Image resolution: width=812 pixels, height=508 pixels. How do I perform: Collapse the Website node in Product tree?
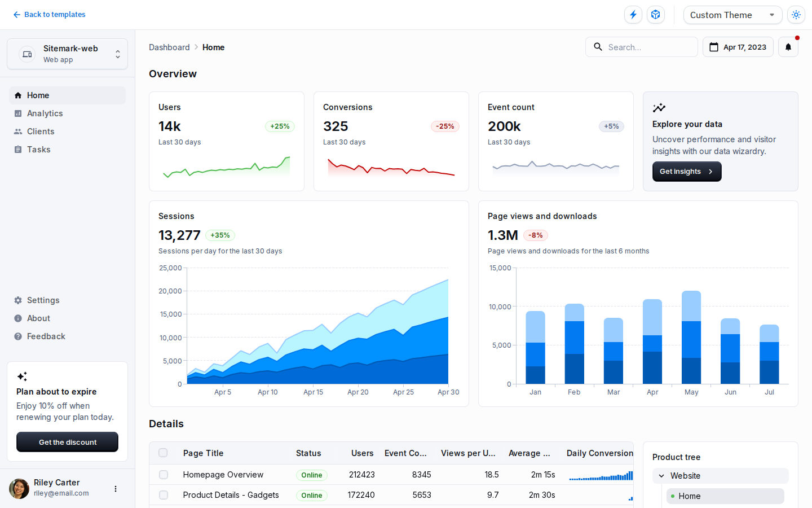click(x=721, y=476)
